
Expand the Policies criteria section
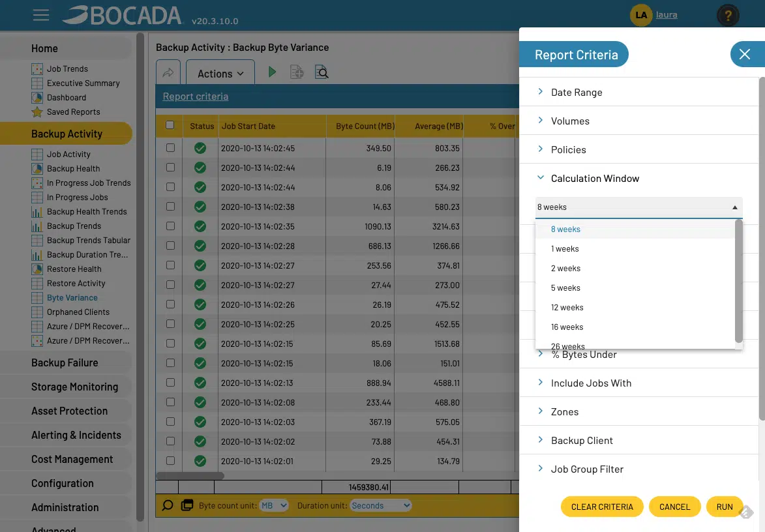pos(639,150)
